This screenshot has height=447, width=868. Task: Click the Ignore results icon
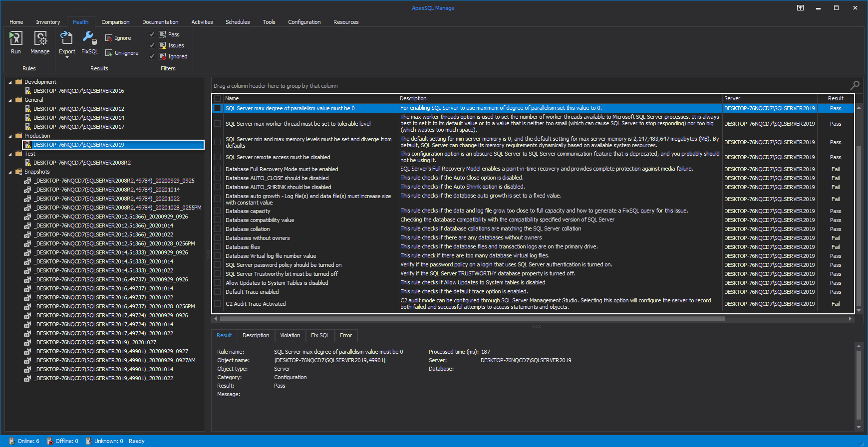[109, 38]
